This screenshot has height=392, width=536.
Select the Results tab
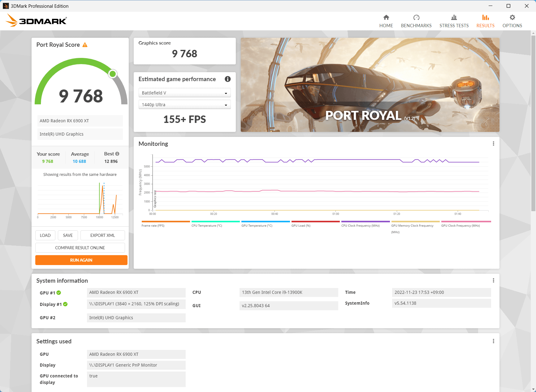pyautogui.click(x=485, y=21)
